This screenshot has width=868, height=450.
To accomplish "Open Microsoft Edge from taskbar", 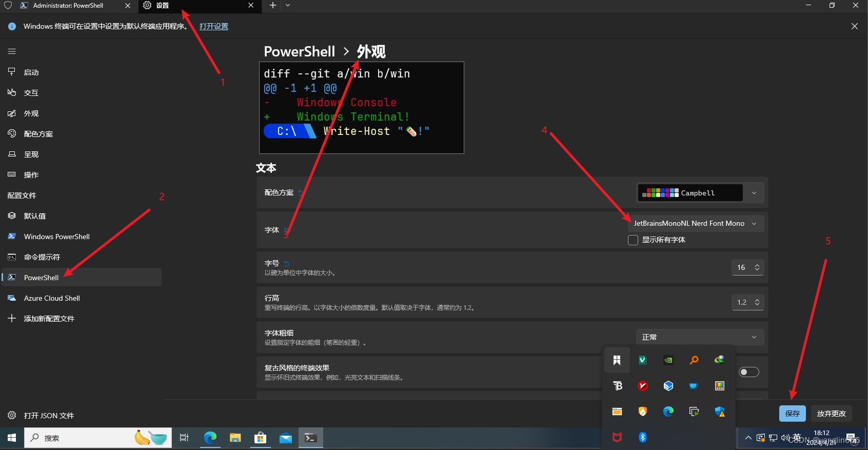I will pyautogui.click(x=210, y=438).
